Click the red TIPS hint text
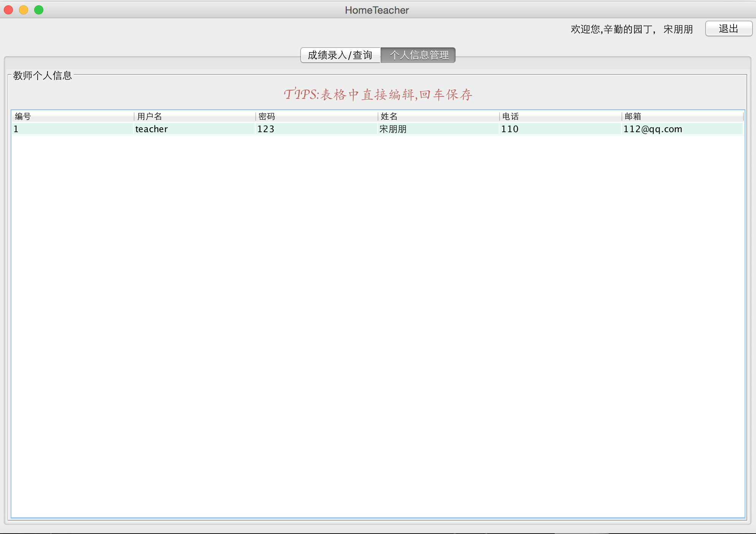This screenshot has height=534, width=756. [378, 94]
